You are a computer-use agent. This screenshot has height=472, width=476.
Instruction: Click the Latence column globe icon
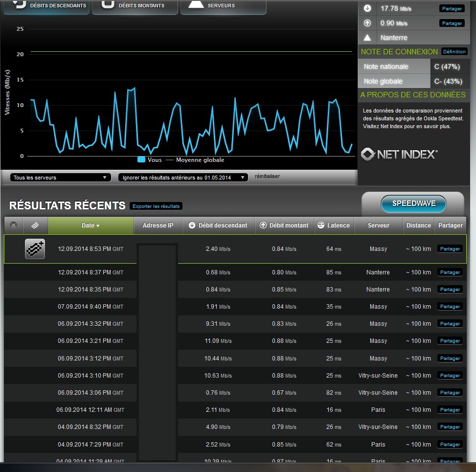321,225
